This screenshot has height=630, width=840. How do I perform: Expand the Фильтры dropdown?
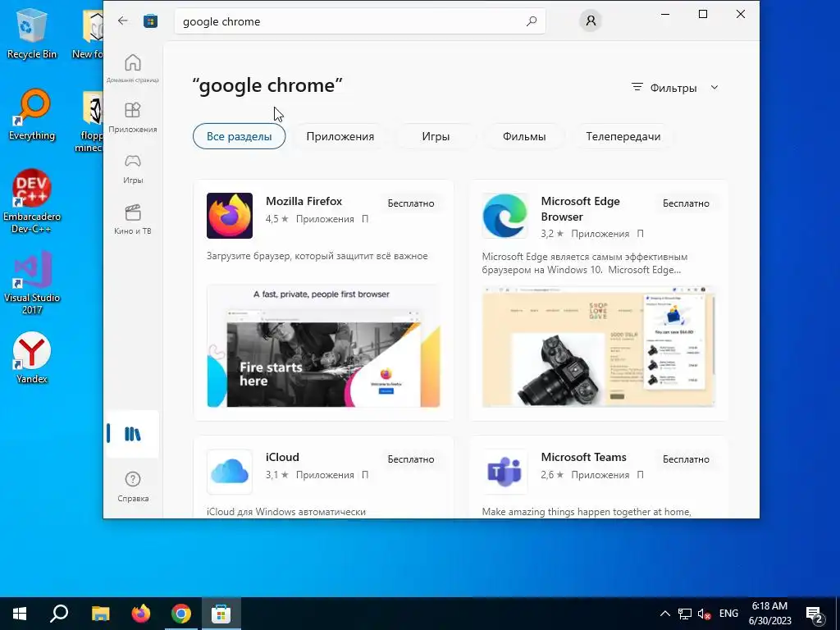(x=674, y=88)
